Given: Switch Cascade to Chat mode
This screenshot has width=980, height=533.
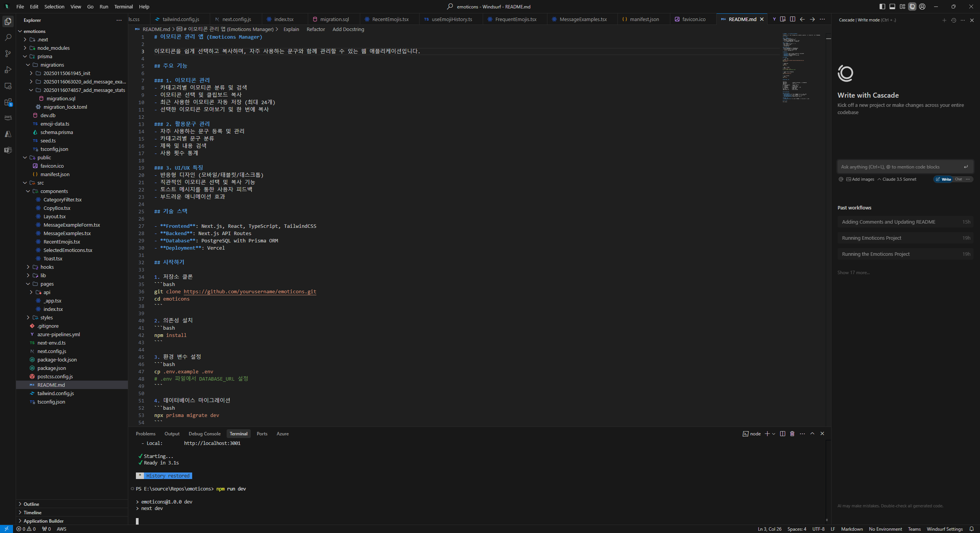Looking at the screenshot, I should (x=959, y=179).
